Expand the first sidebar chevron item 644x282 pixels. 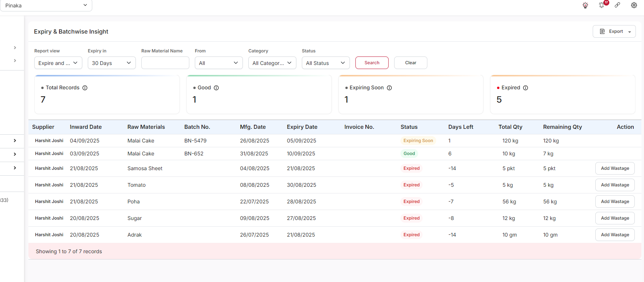pos(15,48)
